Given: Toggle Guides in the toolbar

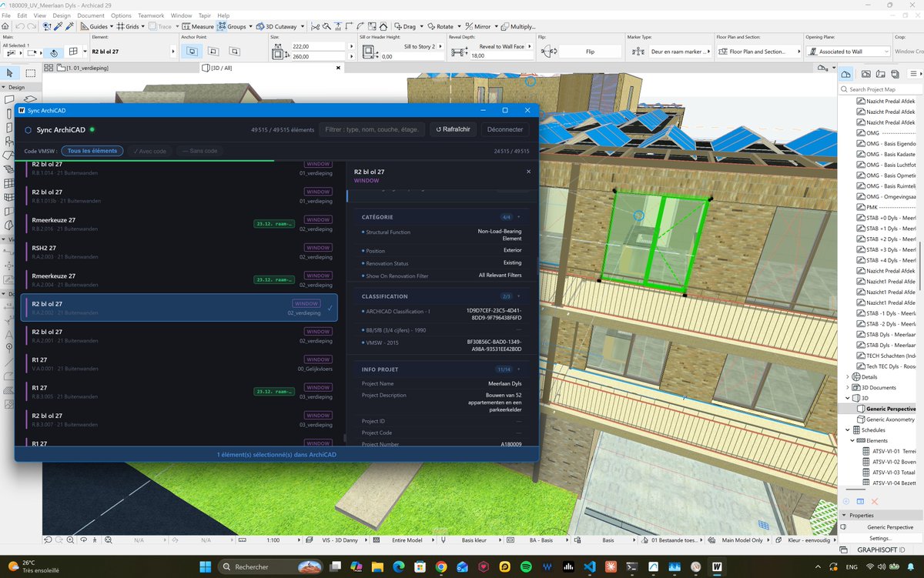Looking at the screenshot, I should pyautogui.click(x=95, y=26).
